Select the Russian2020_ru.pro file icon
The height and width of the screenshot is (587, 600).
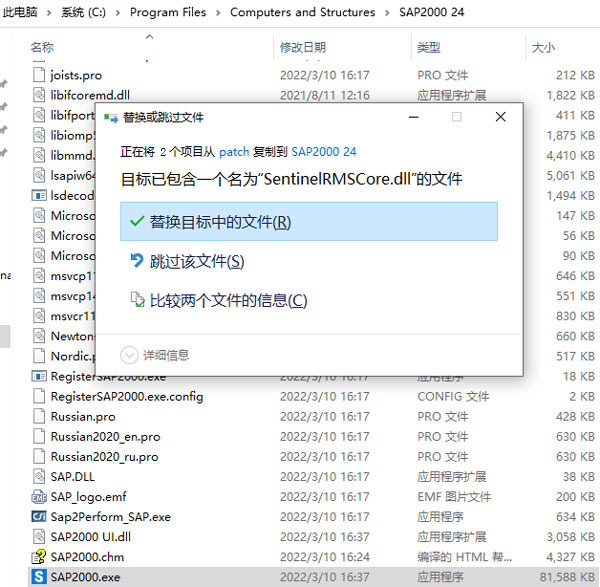pyautogui.click(x=39, y=456)
